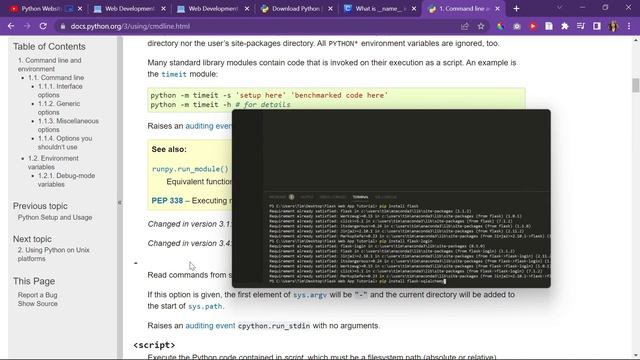
Task: Open the sys.path link
Action: [205, 306]
